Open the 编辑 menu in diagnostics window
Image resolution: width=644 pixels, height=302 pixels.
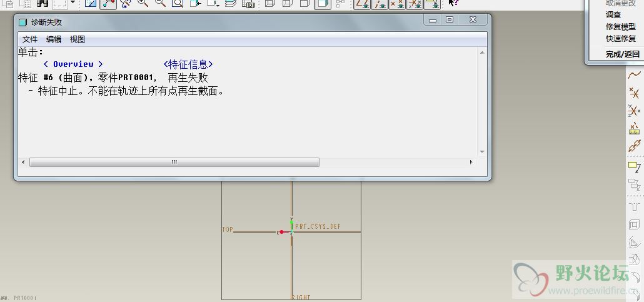coord(54,39)
